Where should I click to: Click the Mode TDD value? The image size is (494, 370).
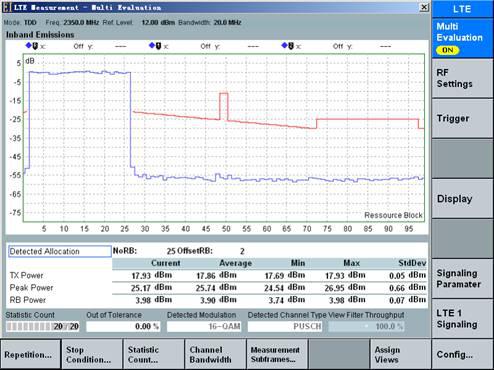[x=30, y=23]
